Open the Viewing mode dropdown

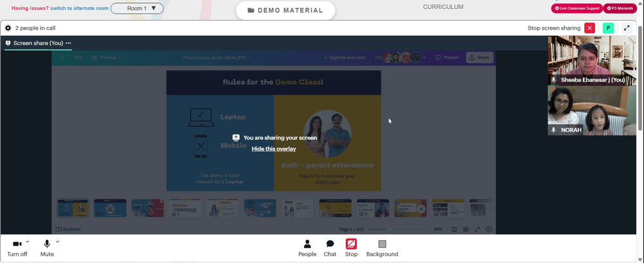click(x=107, y=57)
